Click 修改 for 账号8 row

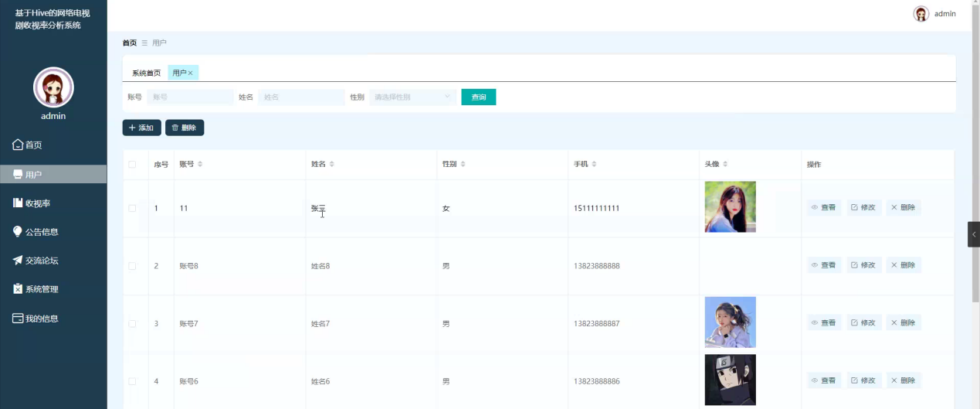pyautogui.click(x=863, y=265)
